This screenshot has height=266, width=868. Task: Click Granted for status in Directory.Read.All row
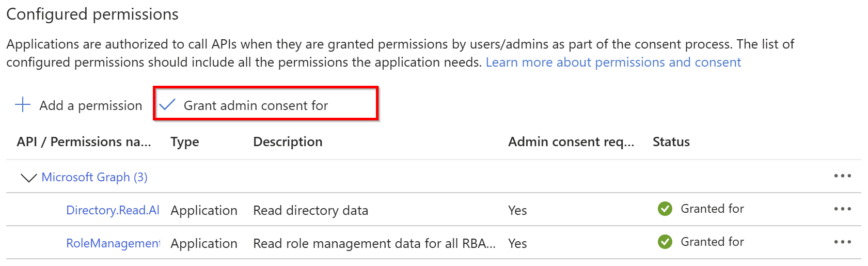pyautogui.click(x=712, y=209)
